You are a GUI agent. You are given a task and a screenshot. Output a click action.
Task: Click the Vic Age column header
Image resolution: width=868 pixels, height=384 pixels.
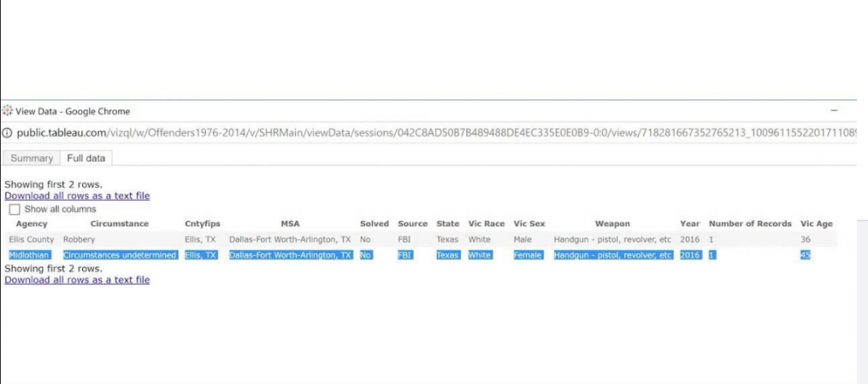816,224
